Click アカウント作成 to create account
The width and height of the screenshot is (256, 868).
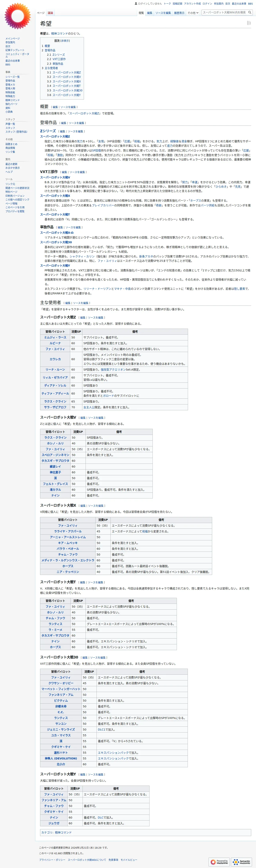point(192,4)
